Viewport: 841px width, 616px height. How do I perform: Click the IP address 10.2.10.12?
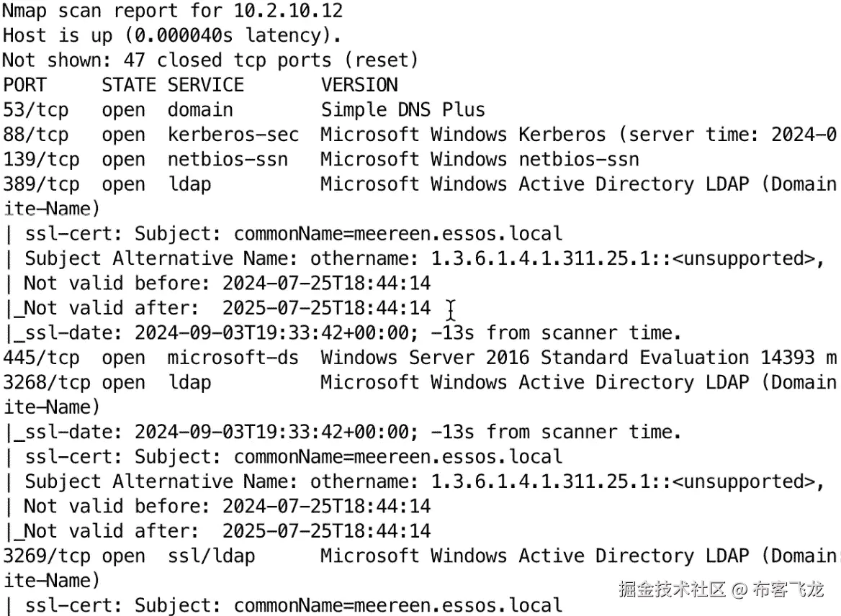(x=288, y=11)
